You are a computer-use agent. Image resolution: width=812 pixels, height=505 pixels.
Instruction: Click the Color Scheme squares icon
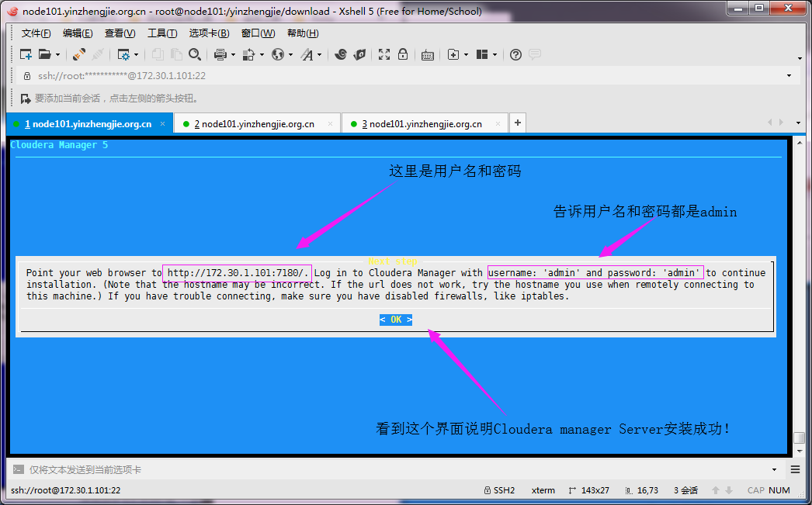point(250,54)
